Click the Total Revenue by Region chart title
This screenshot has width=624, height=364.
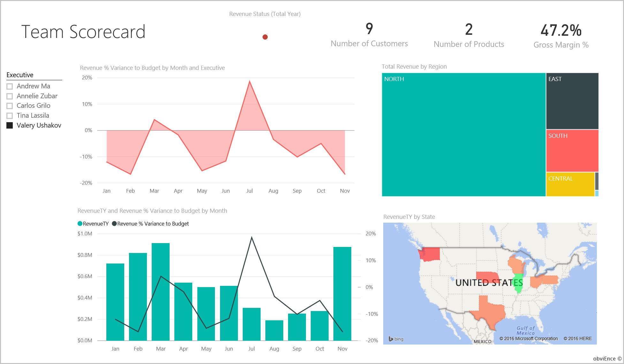414,66
